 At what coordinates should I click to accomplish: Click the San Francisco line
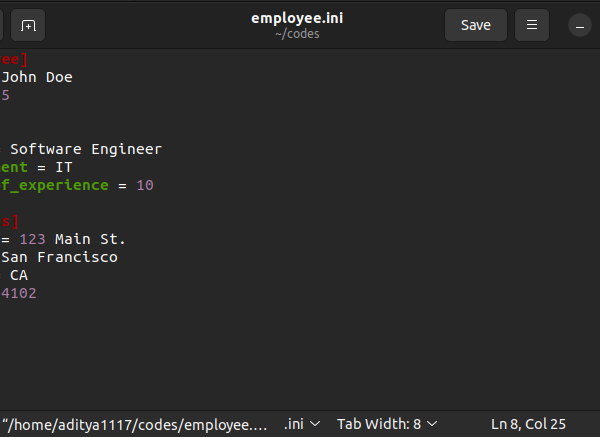coord(59,257)
